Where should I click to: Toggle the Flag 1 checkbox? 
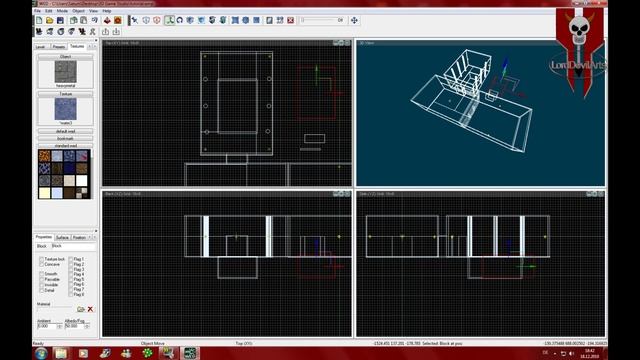tap(71, 259)
